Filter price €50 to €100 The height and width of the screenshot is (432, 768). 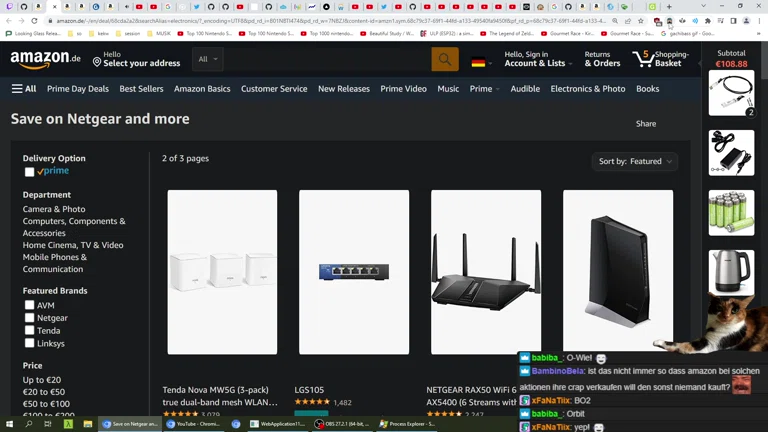click(46, 404)
